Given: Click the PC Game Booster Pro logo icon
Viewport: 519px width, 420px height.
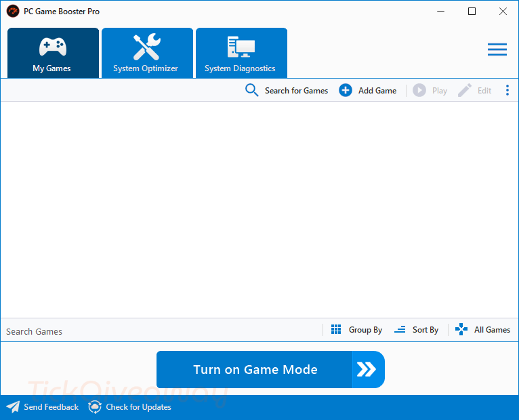Looking at the screenshot, I should point(13,12).
